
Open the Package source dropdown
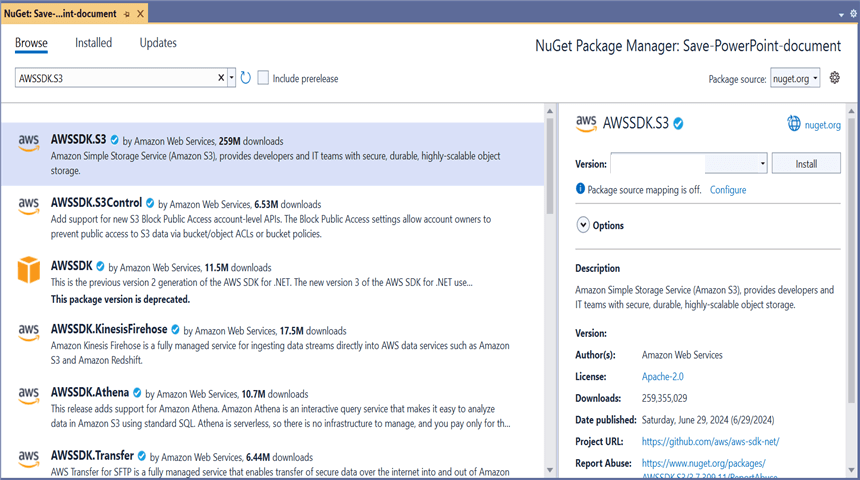pos(795,78)
